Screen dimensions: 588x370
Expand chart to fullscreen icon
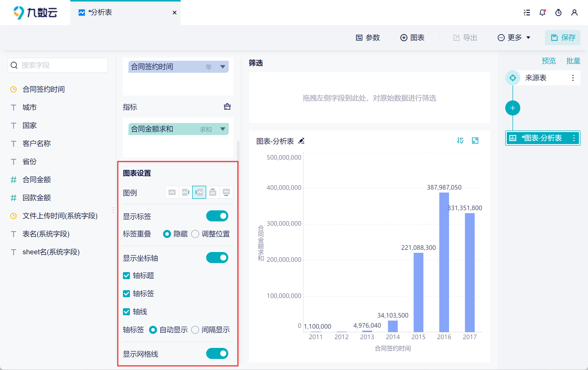click(475, 141)
